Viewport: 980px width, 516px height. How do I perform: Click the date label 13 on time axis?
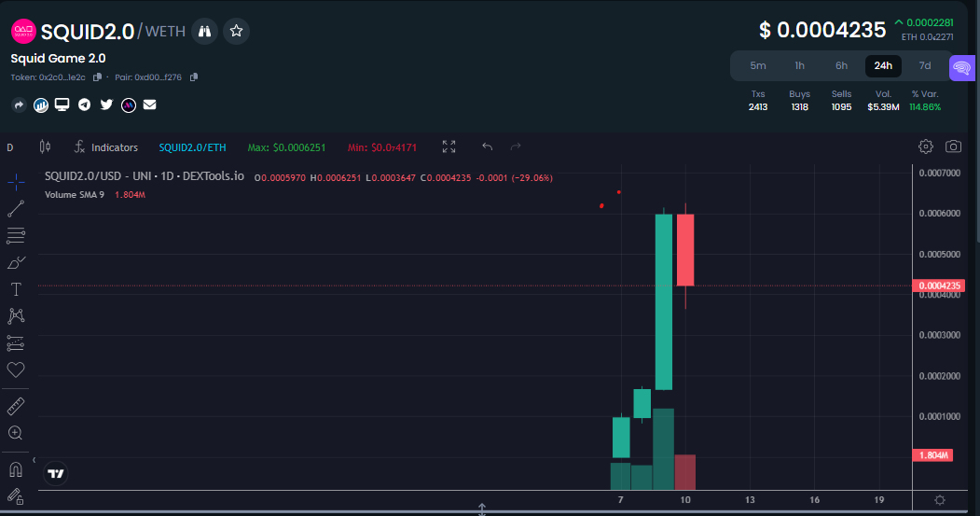(750, 500)
